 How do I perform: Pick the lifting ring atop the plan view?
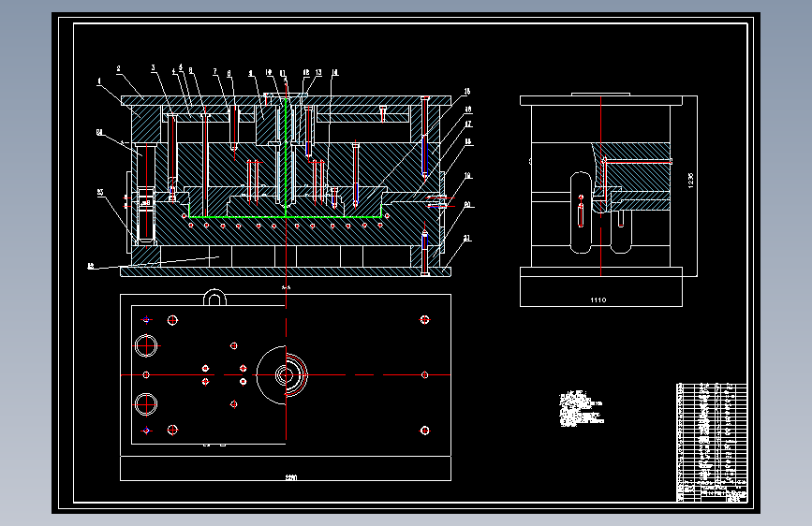(x=214, y=298)
